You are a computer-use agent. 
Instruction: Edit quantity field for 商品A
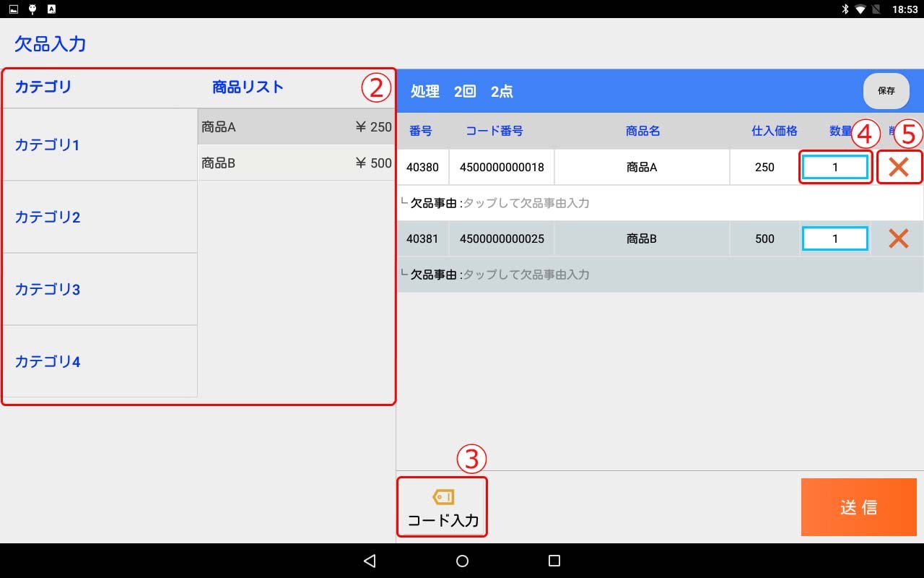(x=835, y=168)
